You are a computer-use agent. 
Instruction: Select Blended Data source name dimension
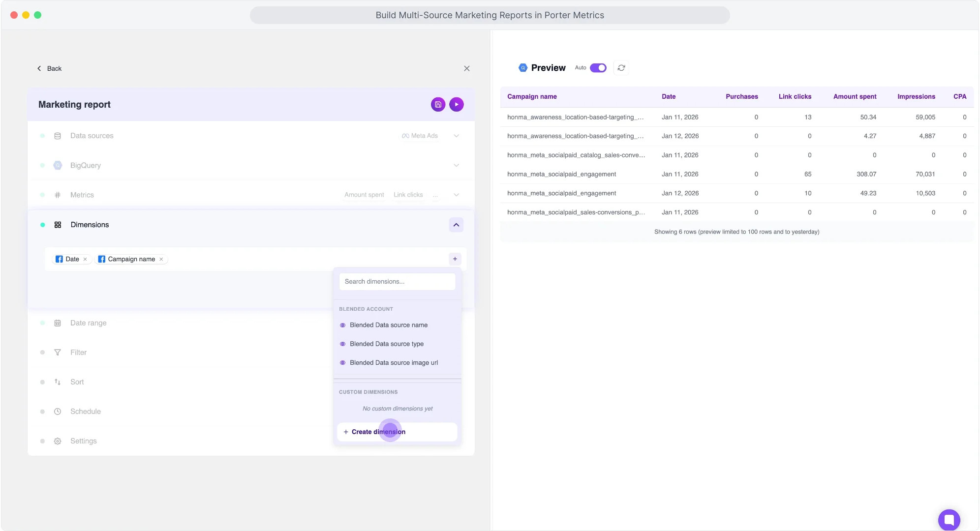tap(388, 325)
